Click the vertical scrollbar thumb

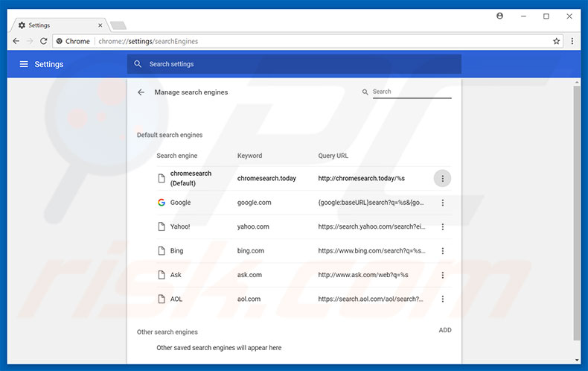click(x=577, y=213)
